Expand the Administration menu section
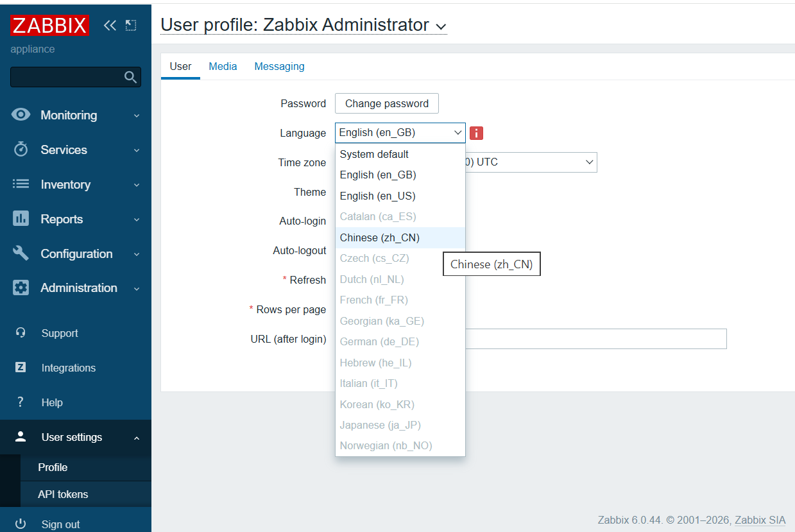 [78, 288]
